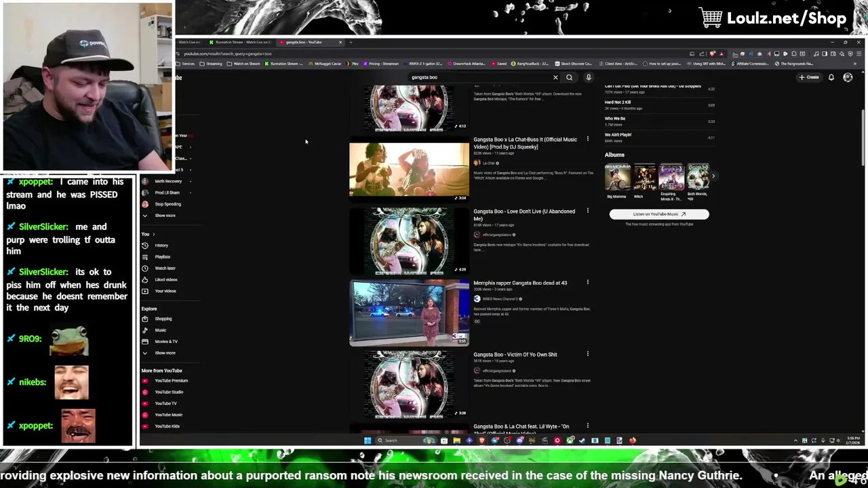Open Firefox from the taskbar
This screenshot has height=488, width=868.
pyautogui.click(x=632, y=441)
